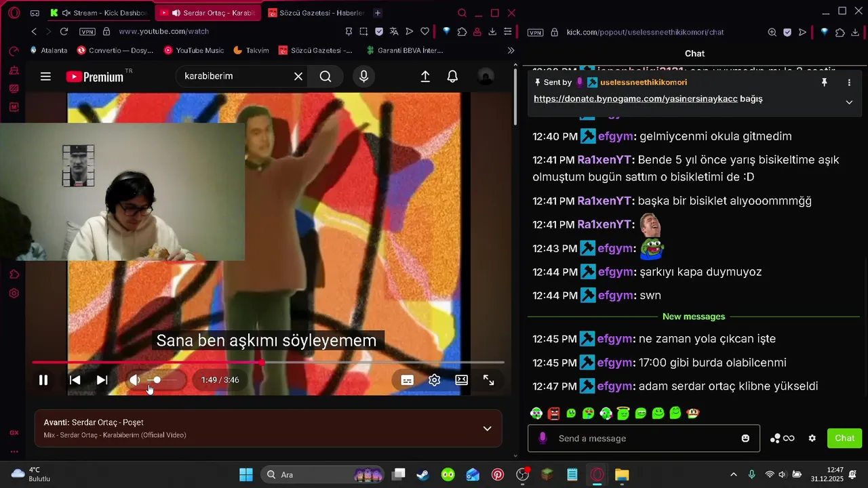Screen dimensions: 868x488
Task: Expand the pinned message chevron in chat
Action: (849, 102)
